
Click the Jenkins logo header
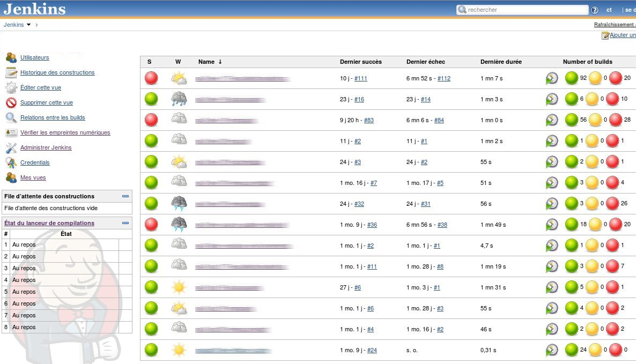(34, 9)
